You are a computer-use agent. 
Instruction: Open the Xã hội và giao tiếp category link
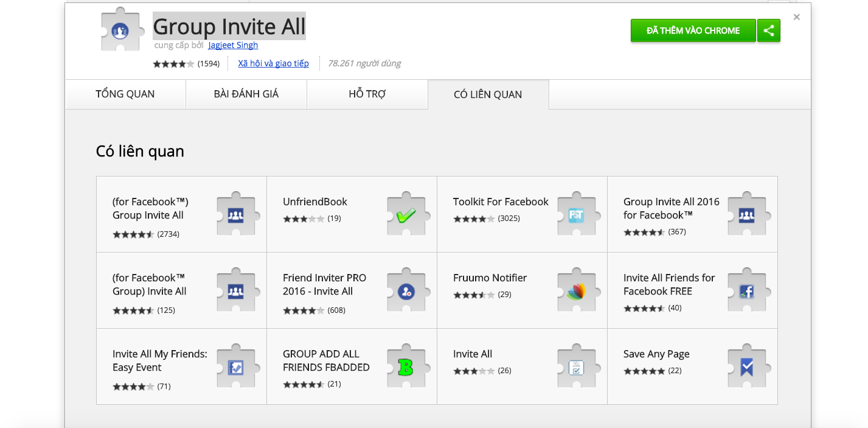pyautogui.click(x=273, y=63)
